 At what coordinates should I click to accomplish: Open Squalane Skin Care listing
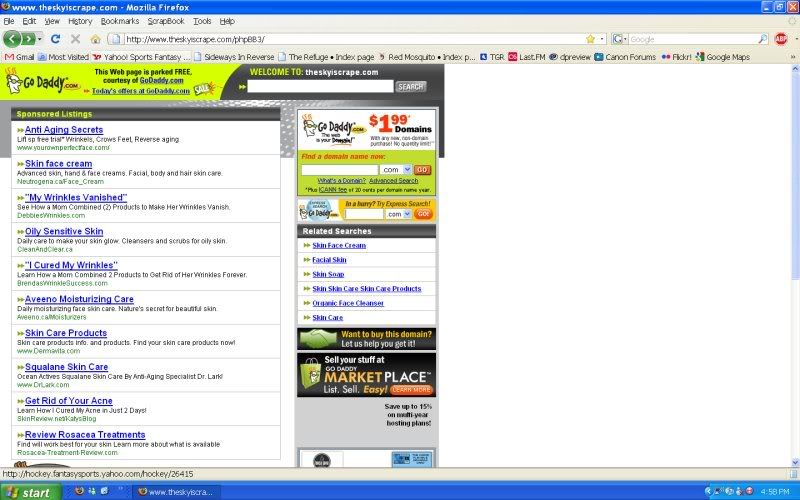pos(66,367)
